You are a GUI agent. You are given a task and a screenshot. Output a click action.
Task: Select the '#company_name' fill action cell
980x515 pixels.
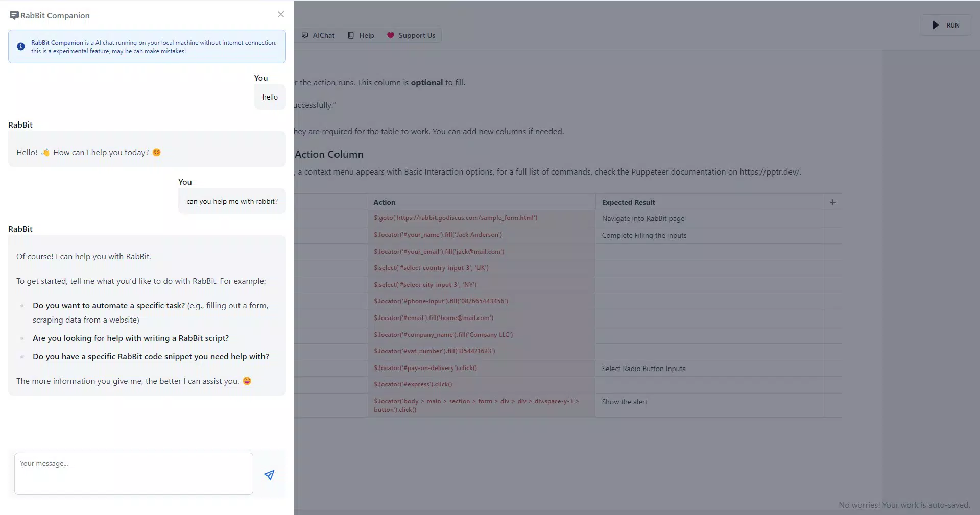point(481,335)
